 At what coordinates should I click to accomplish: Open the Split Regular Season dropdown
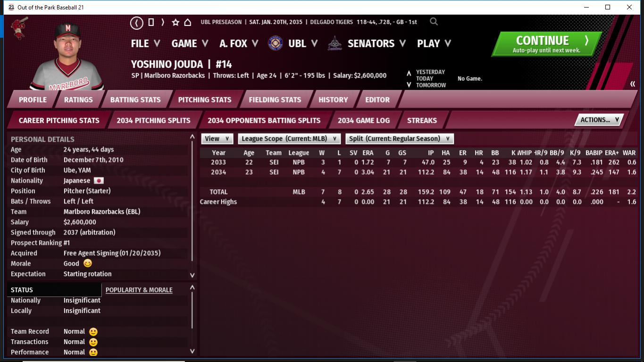pyautogui.click(x=400, y=139)
